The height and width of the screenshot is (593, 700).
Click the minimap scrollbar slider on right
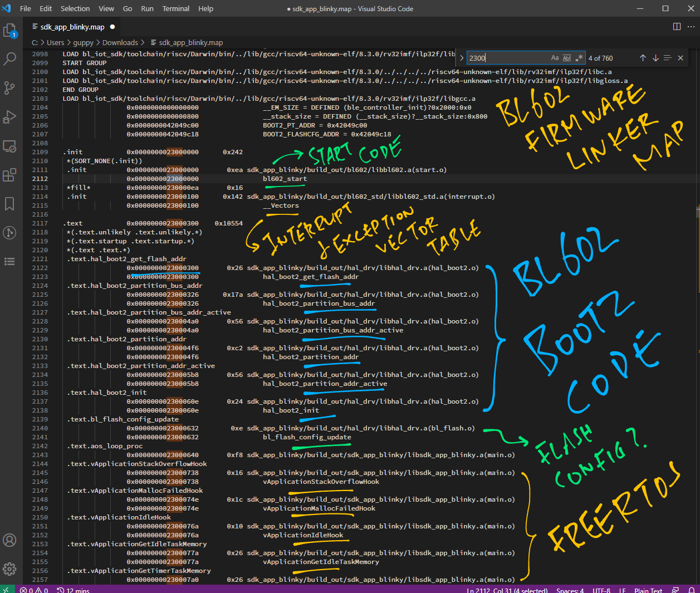pos(697,212)
